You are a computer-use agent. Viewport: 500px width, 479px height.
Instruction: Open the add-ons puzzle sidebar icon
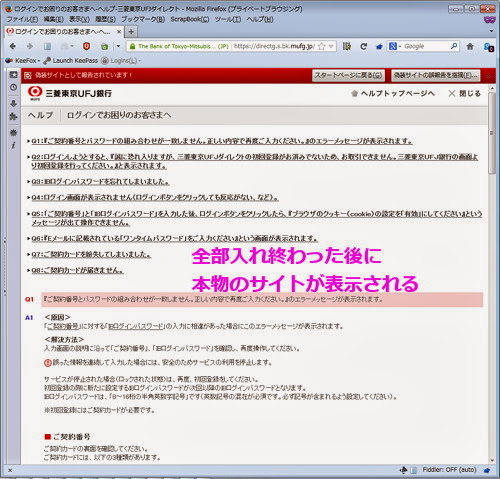(x=13, y=116)
